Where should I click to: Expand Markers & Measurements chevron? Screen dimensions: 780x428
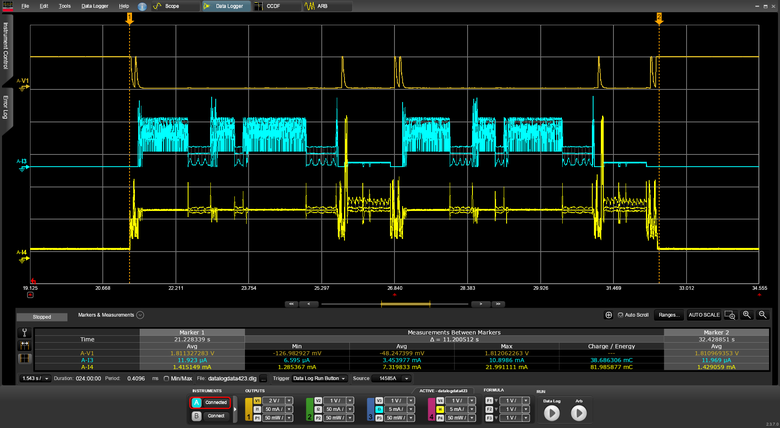[140, 315]
